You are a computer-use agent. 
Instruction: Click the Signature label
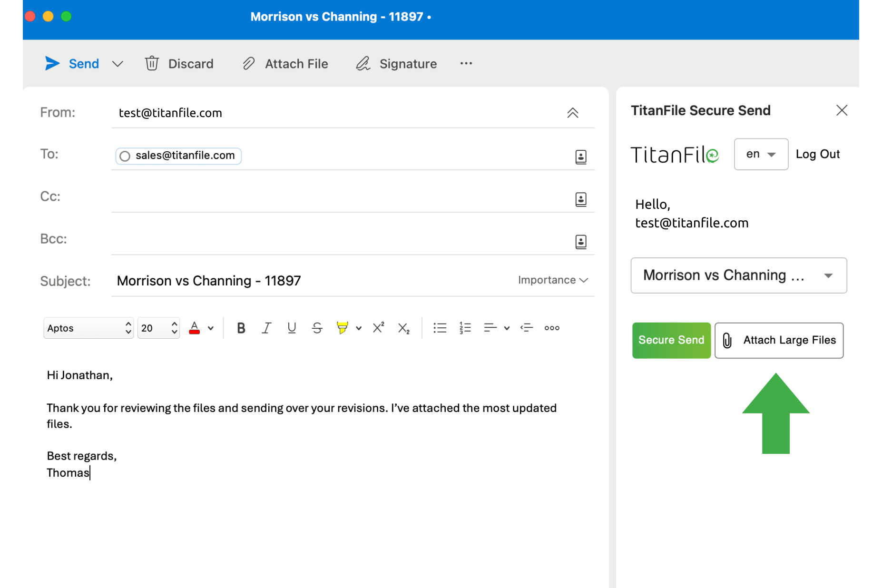click(408, 64)
